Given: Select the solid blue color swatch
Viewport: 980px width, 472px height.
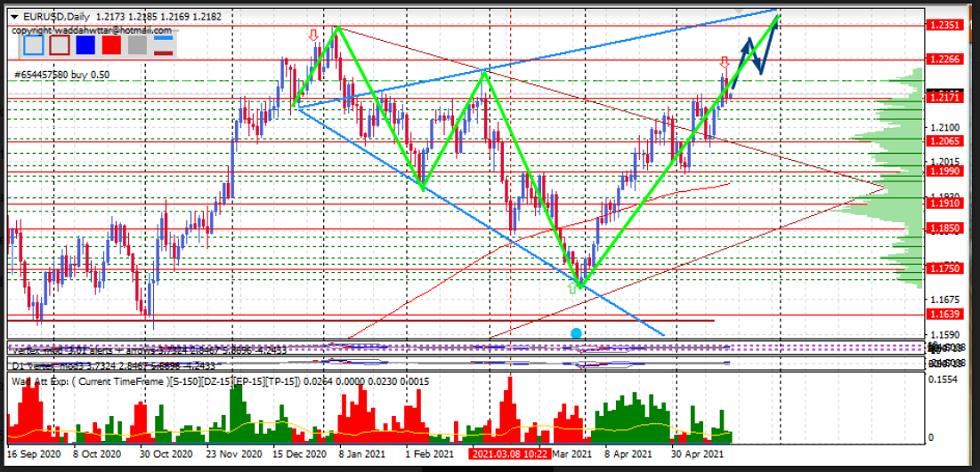Looking at the screenshot, I should tap(85, 44).
